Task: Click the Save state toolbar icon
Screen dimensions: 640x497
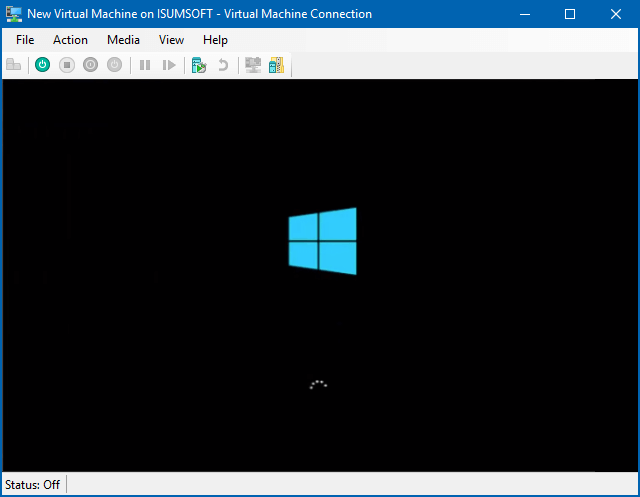Action: tap(115, 65)
